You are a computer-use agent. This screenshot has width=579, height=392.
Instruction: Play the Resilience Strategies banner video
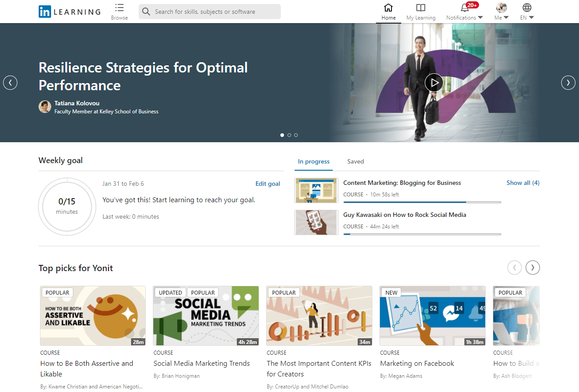point(434,83)
